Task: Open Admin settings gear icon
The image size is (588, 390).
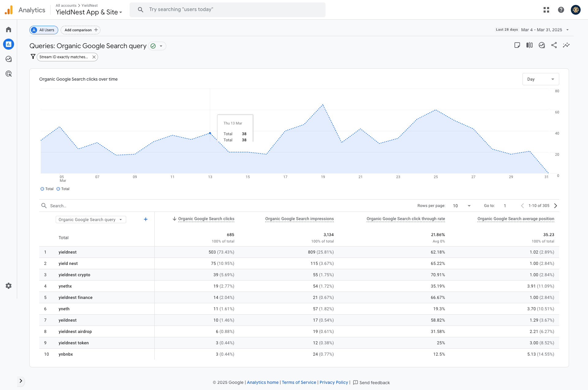Action: coord(9,286)
